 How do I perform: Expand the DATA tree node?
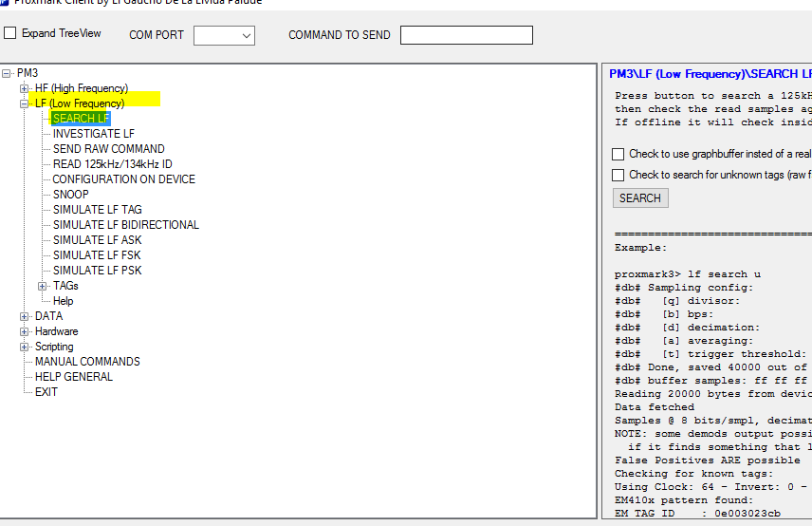(25, 316)
